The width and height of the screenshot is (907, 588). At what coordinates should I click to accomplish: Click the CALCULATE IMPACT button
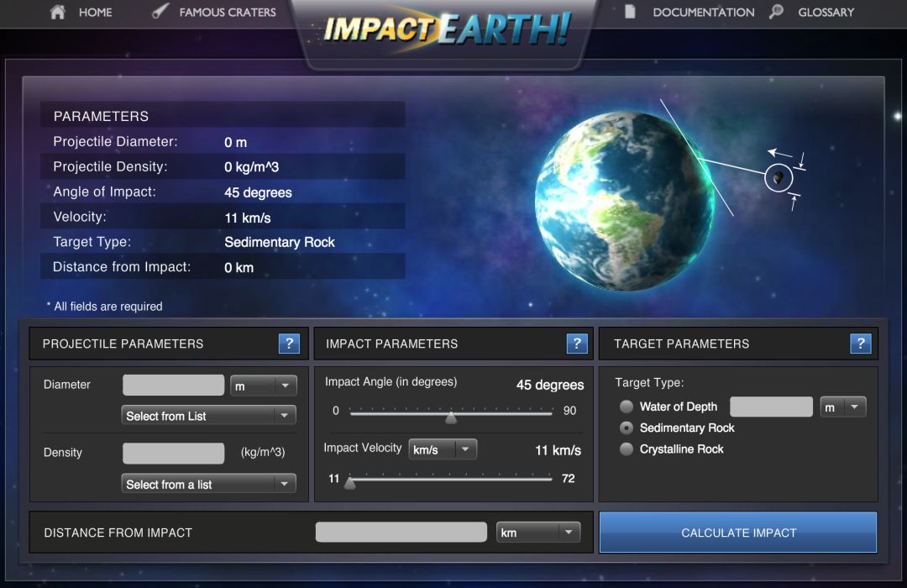click(738, 533)
